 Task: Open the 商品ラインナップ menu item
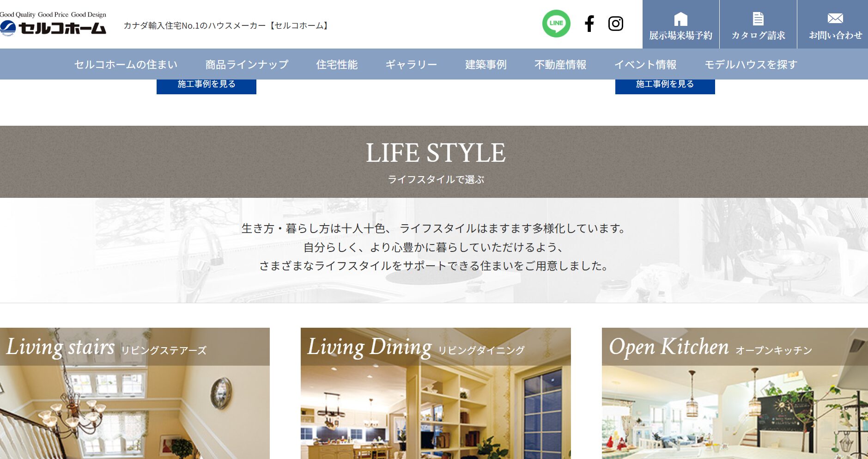tap(247, 65)
